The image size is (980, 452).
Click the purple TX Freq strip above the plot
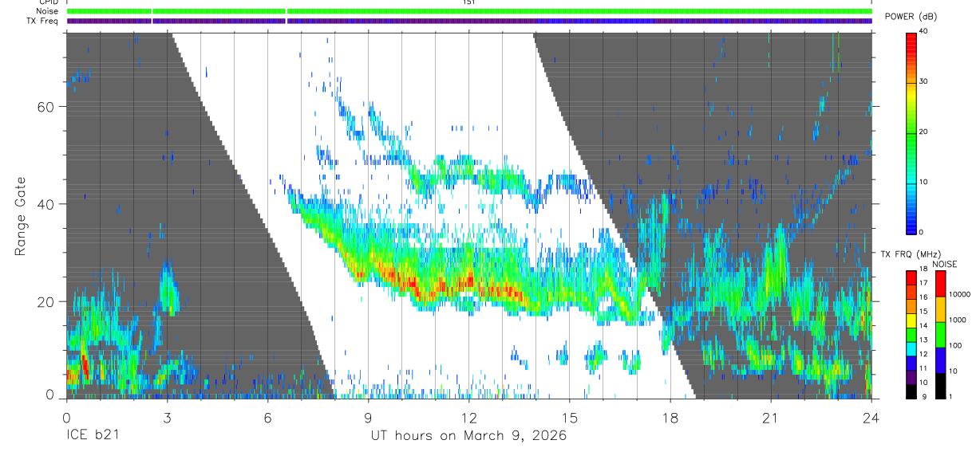coord(469,21)
